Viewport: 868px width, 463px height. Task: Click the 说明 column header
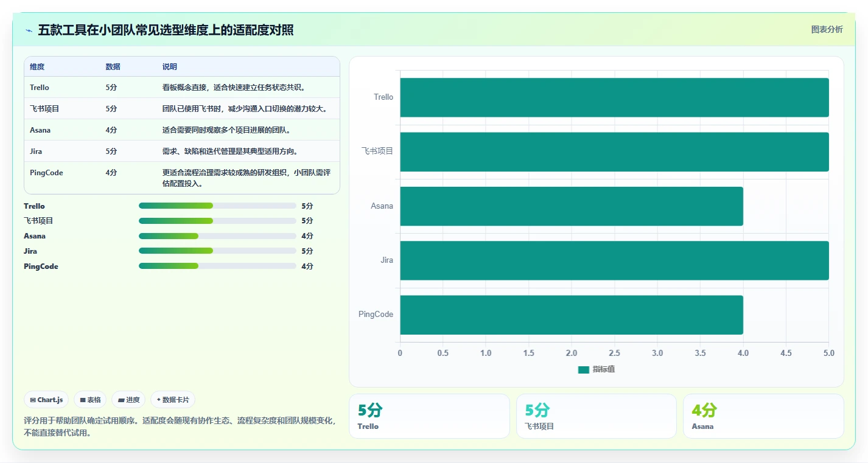coord(170,67)
